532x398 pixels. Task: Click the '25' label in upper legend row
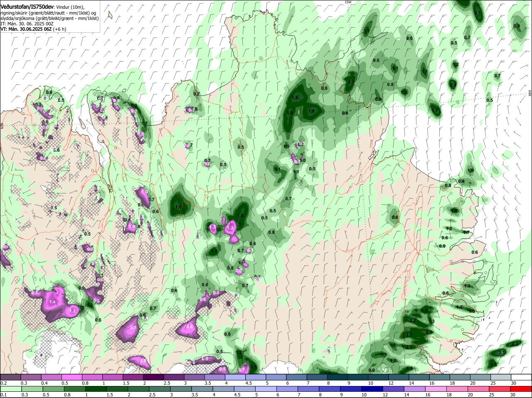pos(493,383)
